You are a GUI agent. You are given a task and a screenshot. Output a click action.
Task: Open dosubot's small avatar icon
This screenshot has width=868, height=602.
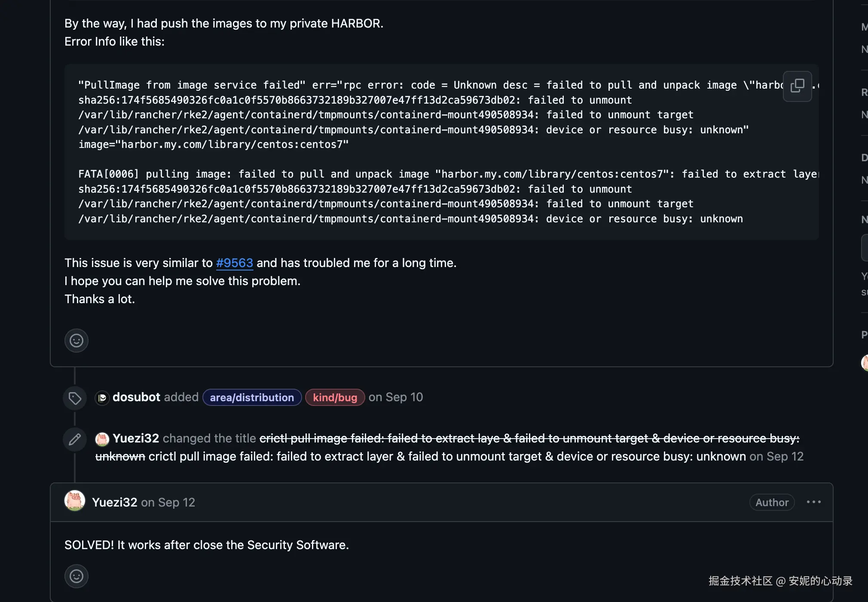click(x=102, y=398)
